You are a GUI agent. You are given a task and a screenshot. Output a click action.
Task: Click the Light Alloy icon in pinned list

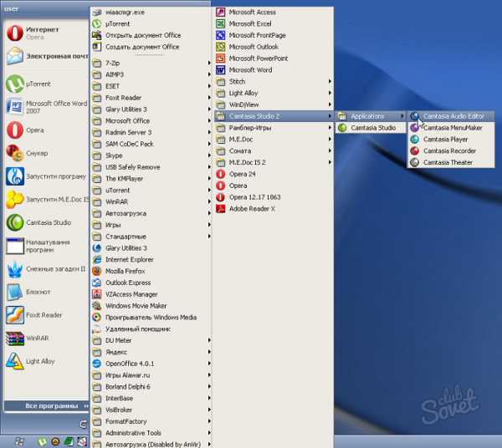tap(15, 361)
